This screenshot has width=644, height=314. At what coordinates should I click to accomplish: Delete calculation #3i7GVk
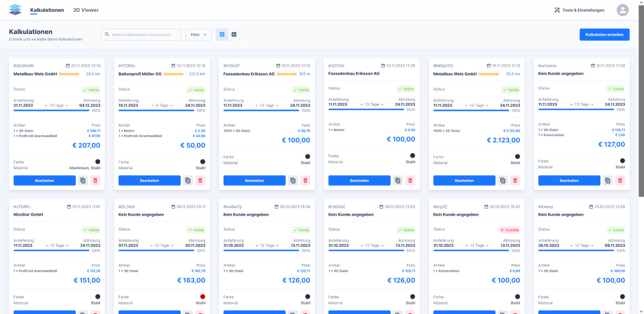(410, 181)
